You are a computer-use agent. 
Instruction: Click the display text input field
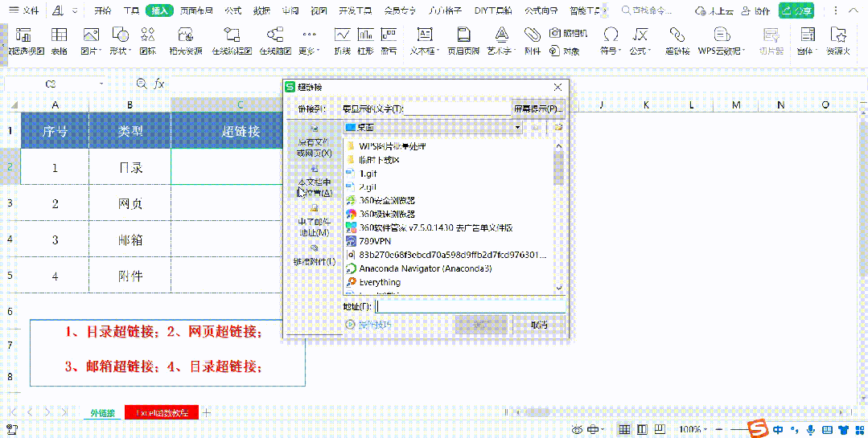(457, 109)
